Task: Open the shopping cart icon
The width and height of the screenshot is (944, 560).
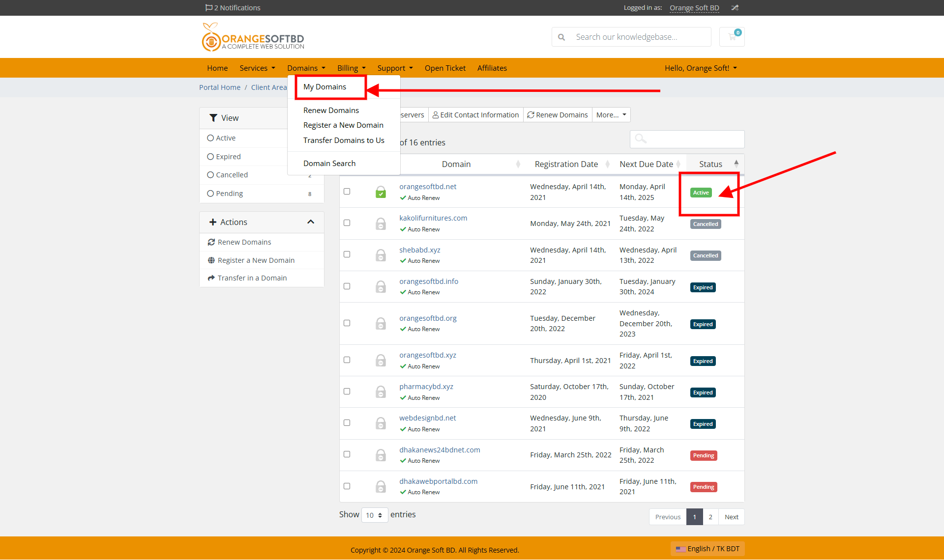Action: click(732, 37)
